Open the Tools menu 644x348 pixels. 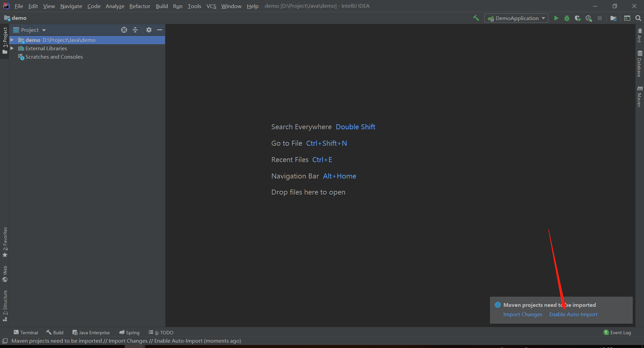194,6
